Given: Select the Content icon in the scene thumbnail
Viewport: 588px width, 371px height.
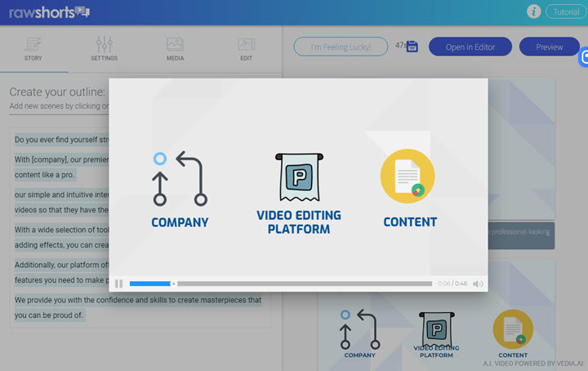Looking at the screenshot, I should coord(513,329).
